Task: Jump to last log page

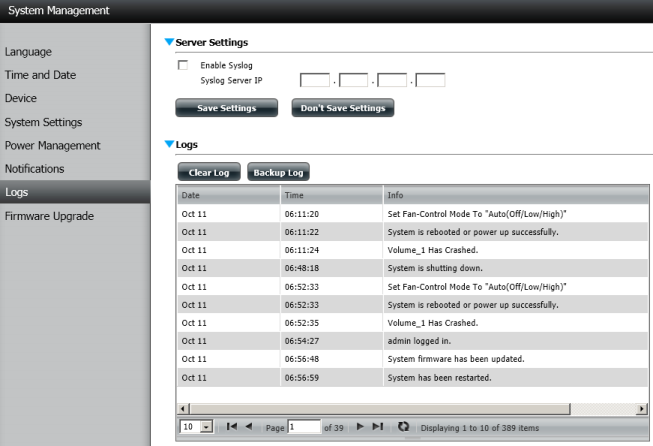Action: click(378, 426)
